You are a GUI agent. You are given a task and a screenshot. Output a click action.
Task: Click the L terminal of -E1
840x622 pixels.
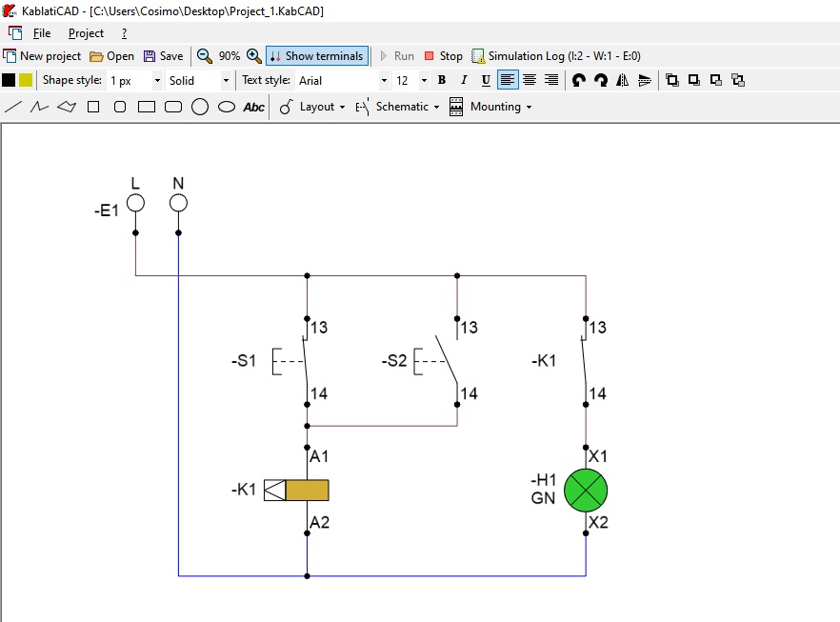pos(135,204)
